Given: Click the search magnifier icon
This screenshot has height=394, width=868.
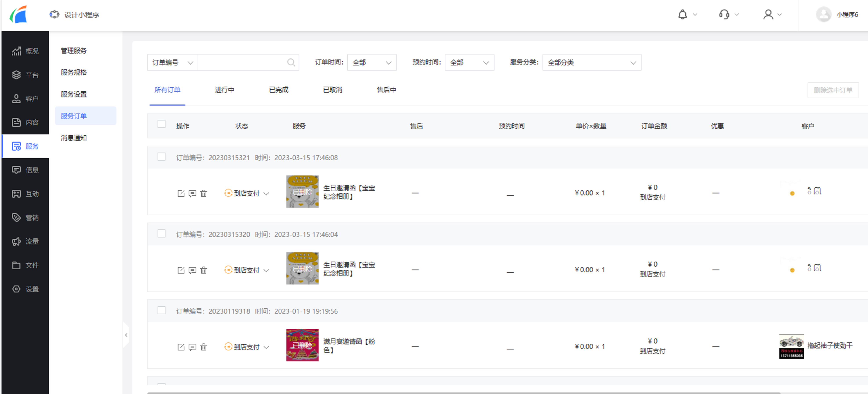Looking at the screenshot, I should [291, 62].
